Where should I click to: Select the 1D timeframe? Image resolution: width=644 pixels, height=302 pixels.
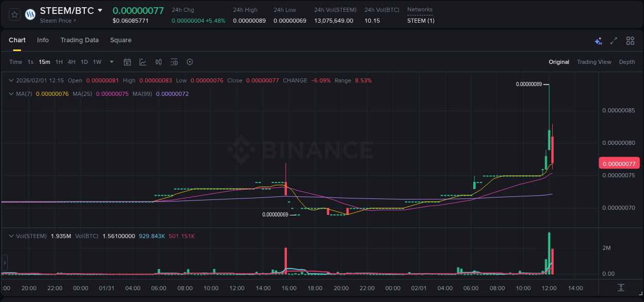coord(84,62)
